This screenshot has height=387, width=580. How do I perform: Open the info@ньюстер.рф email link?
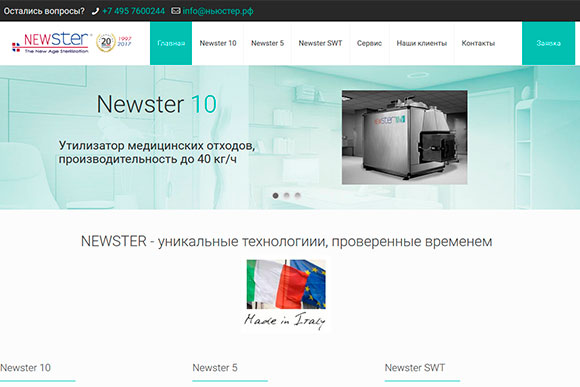218,11
